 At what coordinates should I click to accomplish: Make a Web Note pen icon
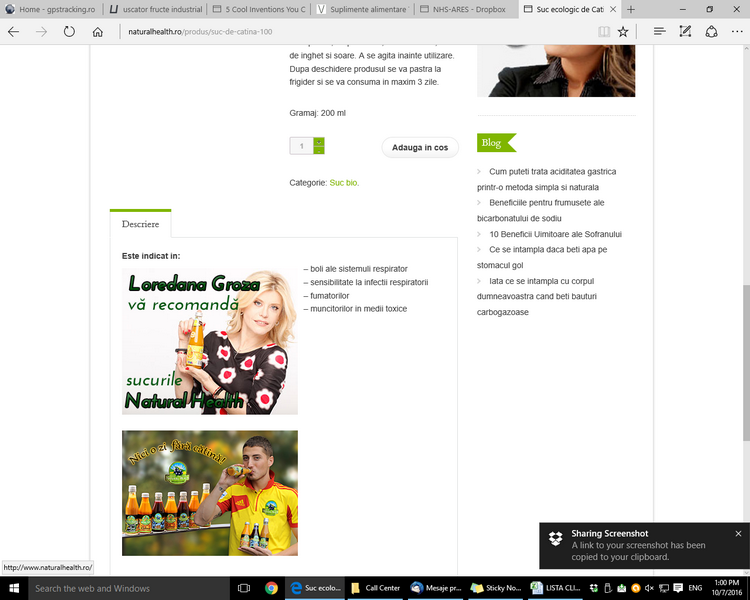(x=685, y=32)
